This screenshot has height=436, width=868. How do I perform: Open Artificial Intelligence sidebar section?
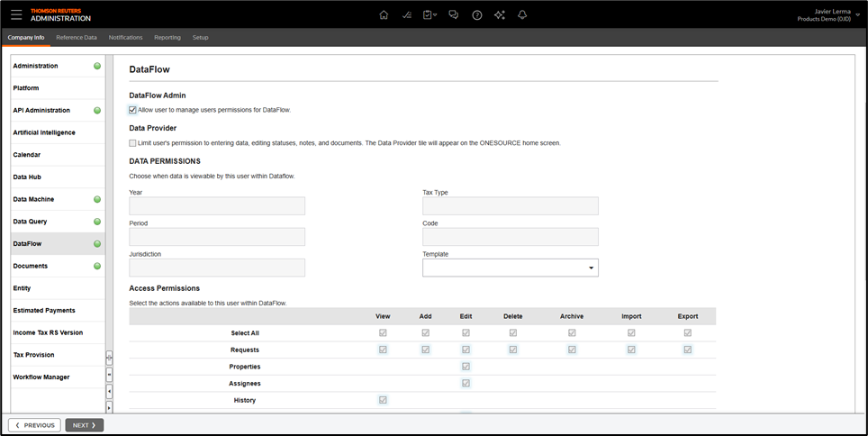pyautogui.click(x=58, y=132)
